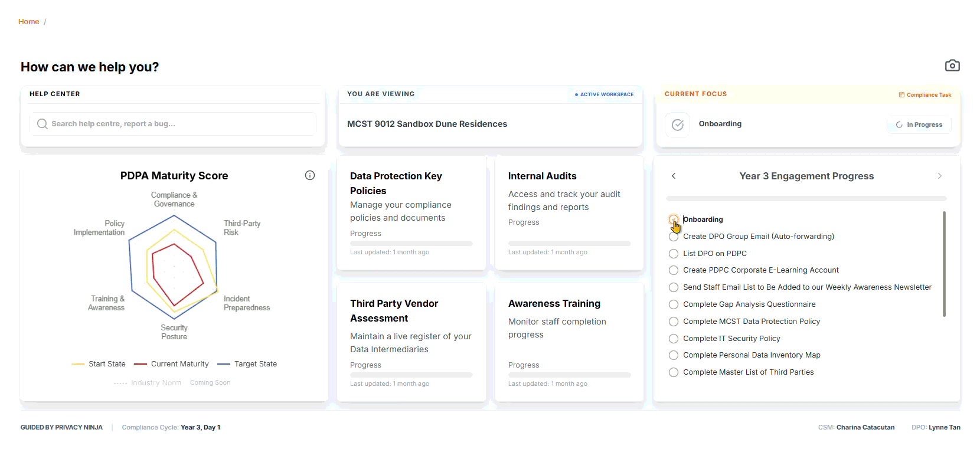
Task: Click the In Progress status badge
Action: [x=919, y=124]
